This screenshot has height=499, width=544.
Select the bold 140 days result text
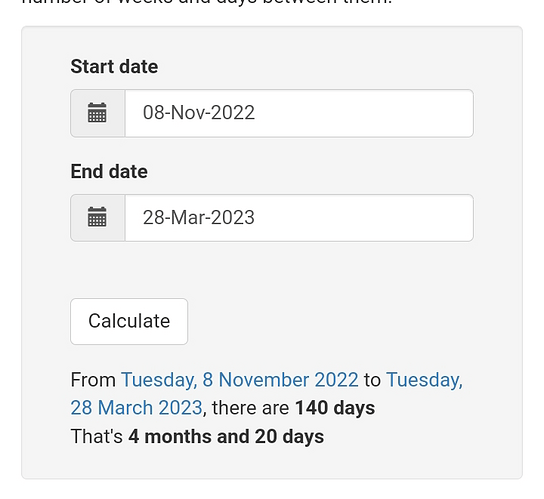click(x=335, y=408)
